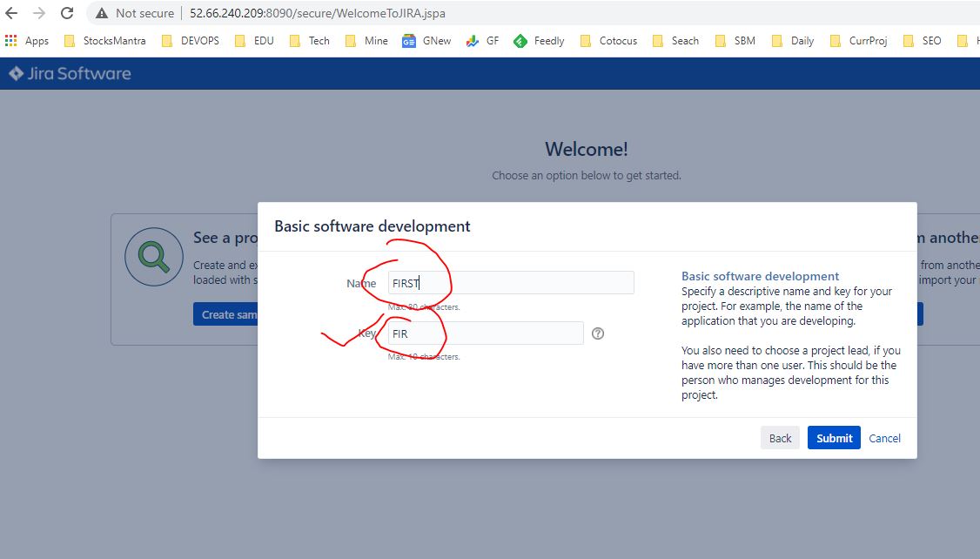This screenshot has width=980, height=559.
Task: Expand the Cotocus bookmark folder
Action: (607, 41)
